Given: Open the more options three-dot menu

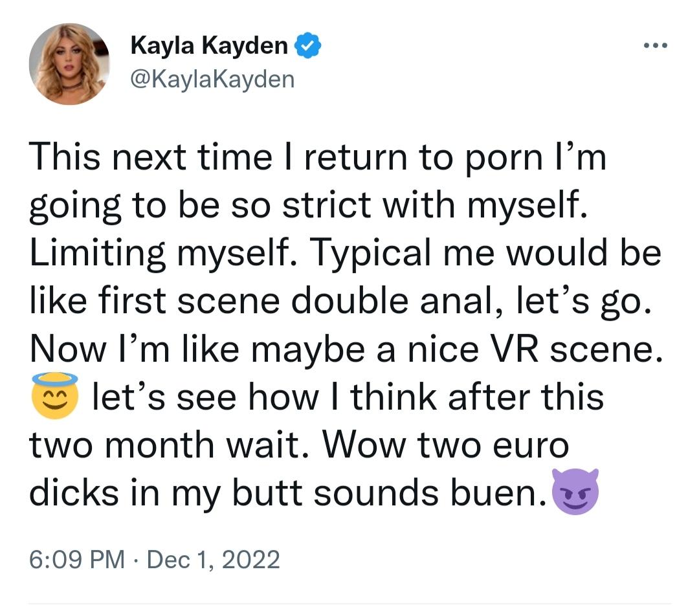Looking at the screenshot, I should (655, 45).
